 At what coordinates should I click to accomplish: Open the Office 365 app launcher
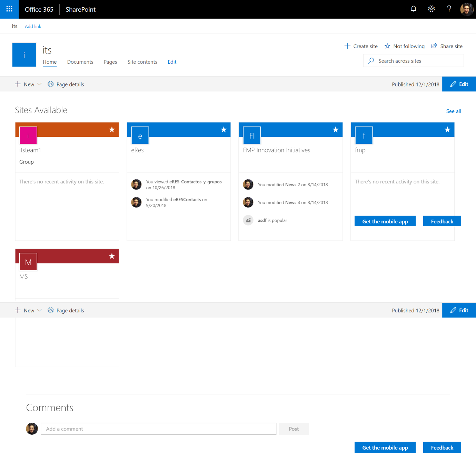click(x=9, y=9)
